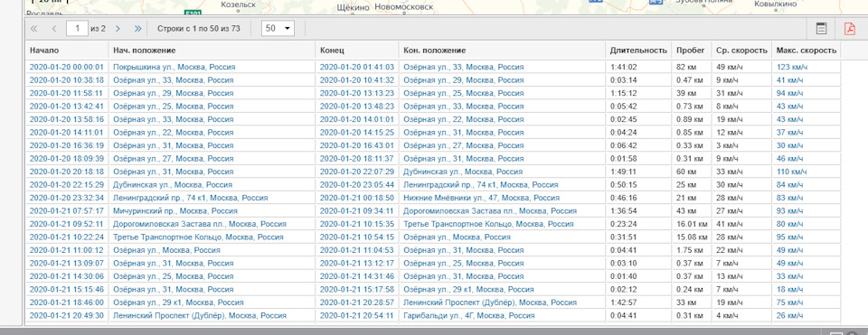Open start position Третье Транспортное Кольцо

pyautogui.click(x=198, y=237)
